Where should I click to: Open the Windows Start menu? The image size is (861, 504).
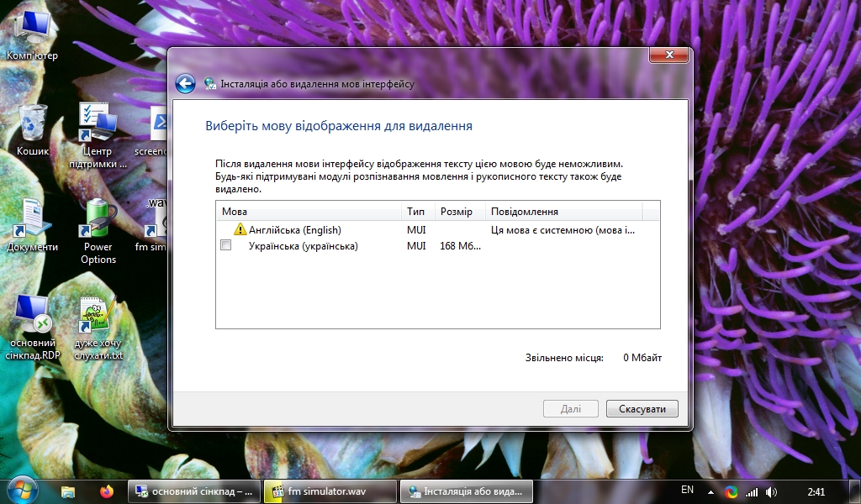click(23, 490)
